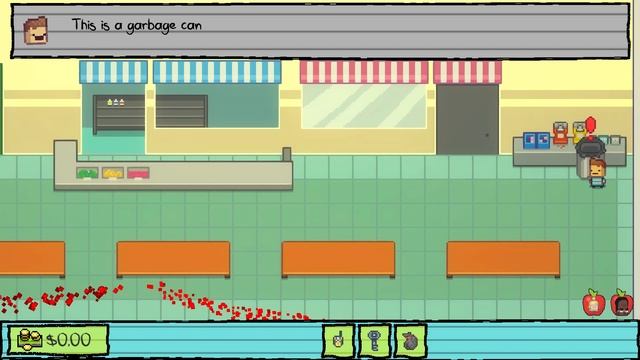Click the orange bench below the garbage can
Viewport: 640px width, 360px height.
[503, 259]
